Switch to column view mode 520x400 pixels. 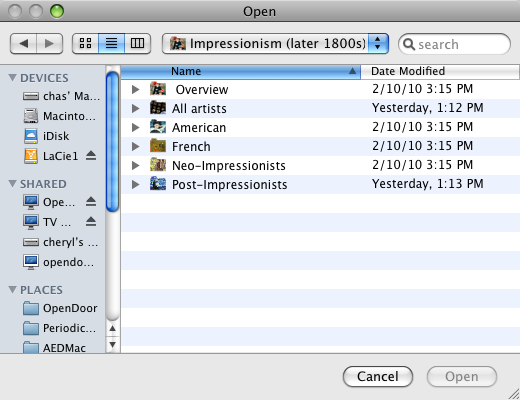pos(137,43)
